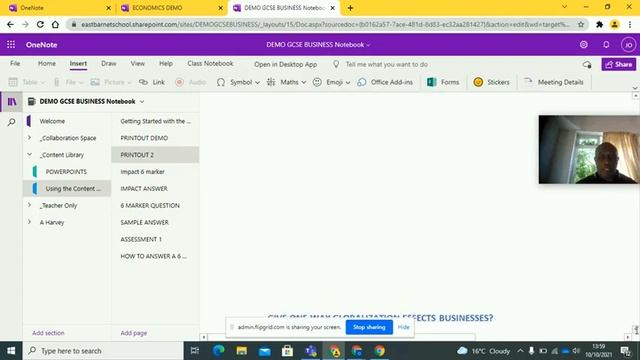This screenshot has height=360, width=640.
Task: Switch to the Draw tab
Action: click(109, 64)
